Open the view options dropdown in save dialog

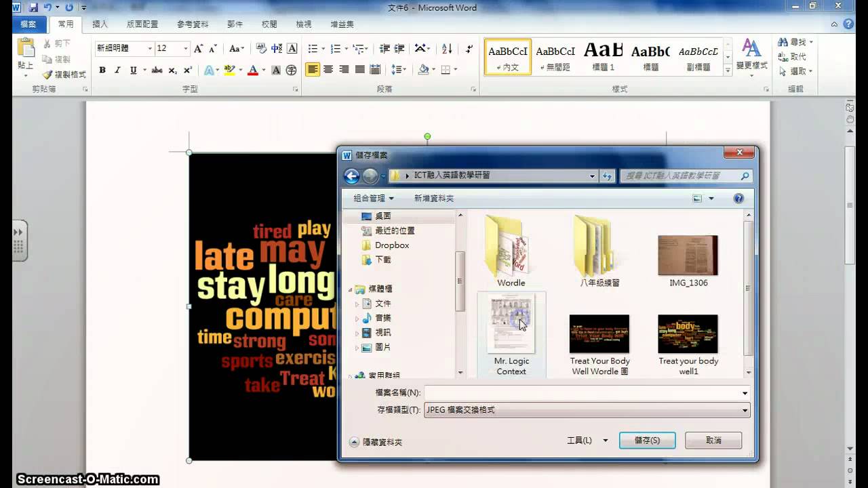point(711,199)
